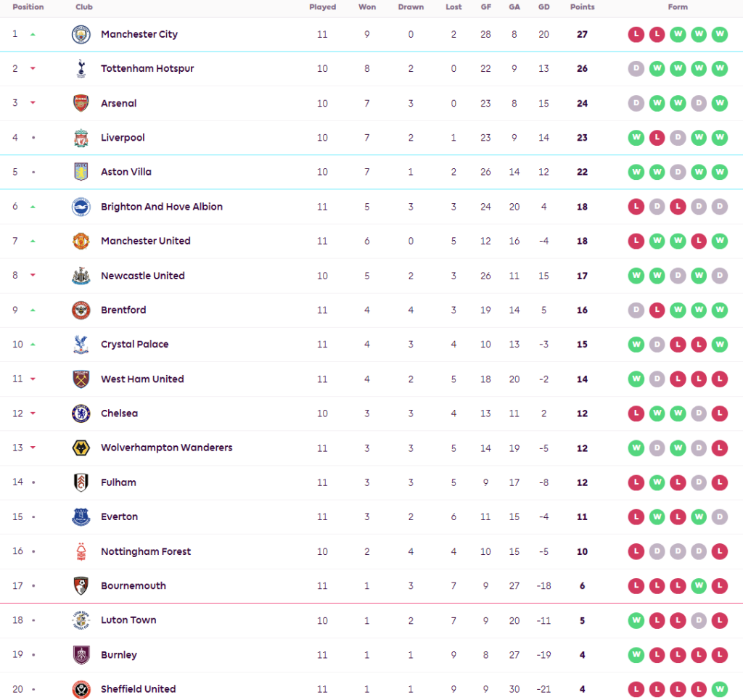Open the Brighton And Hove Albion club page
The width and height of the screenshot is (743, 700).
[161, 207]
